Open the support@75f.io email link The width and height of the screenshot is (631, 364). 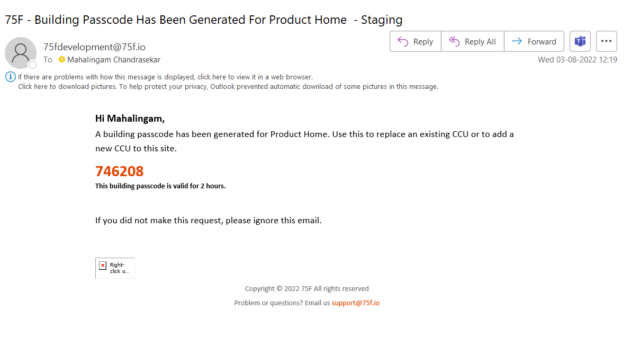(356, 303)
